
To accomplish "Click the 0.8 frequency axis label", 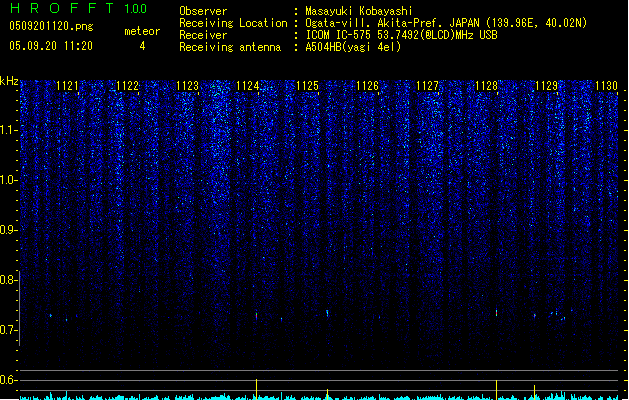I will [x=9, y=280].
